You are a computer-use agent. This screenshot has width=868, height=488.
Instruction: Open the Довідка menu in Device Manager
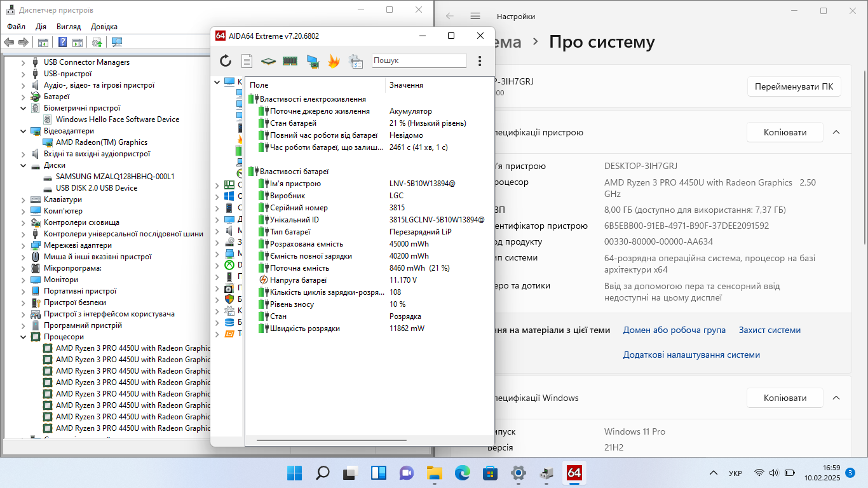point(104,27)
